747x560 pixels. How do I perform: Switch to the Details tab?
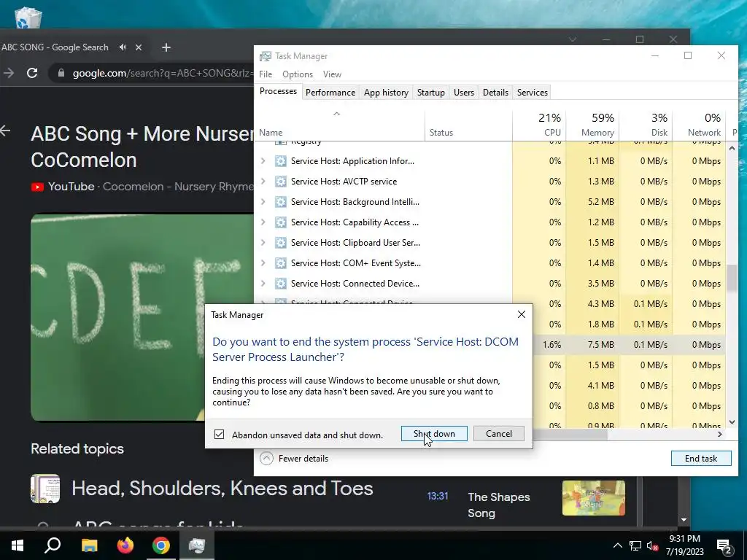coord(495,93)
